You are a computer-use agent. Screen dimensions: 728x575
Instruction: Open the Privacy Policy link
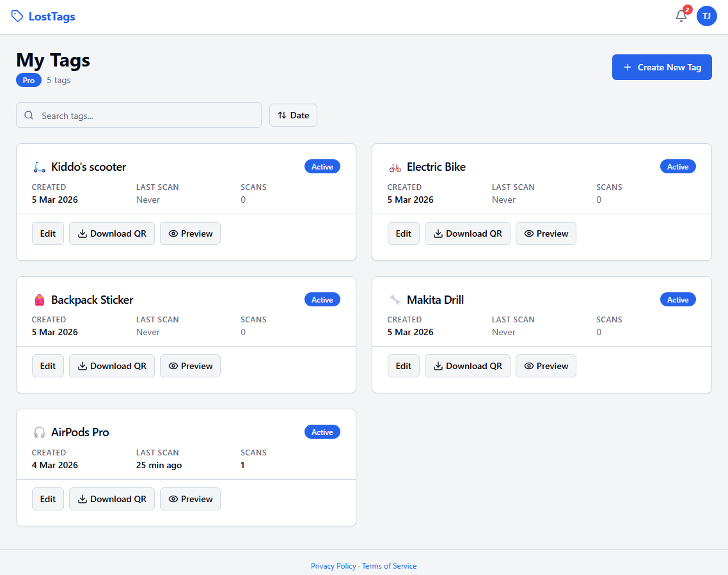(x=333, y=565)
